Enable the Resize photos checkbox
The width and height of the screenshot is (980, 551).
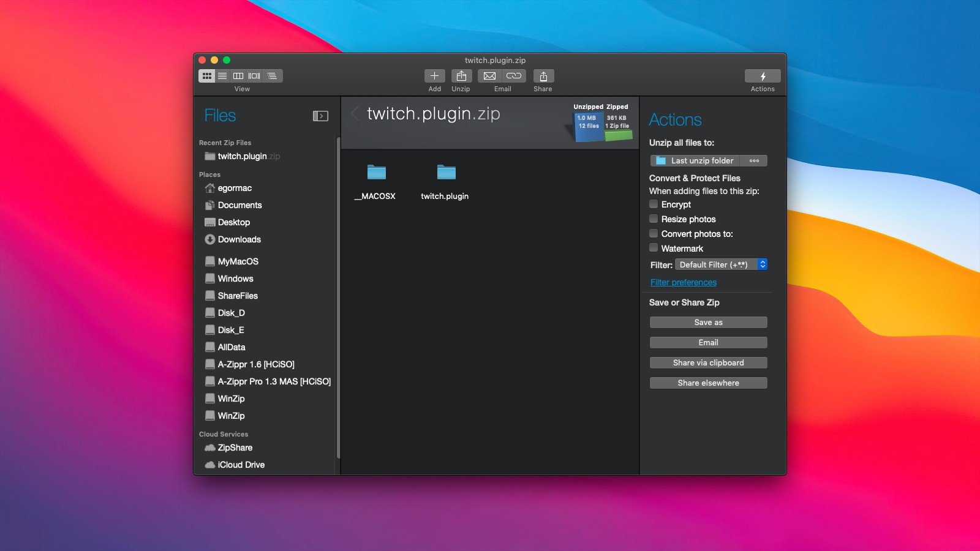pos(654,219)
